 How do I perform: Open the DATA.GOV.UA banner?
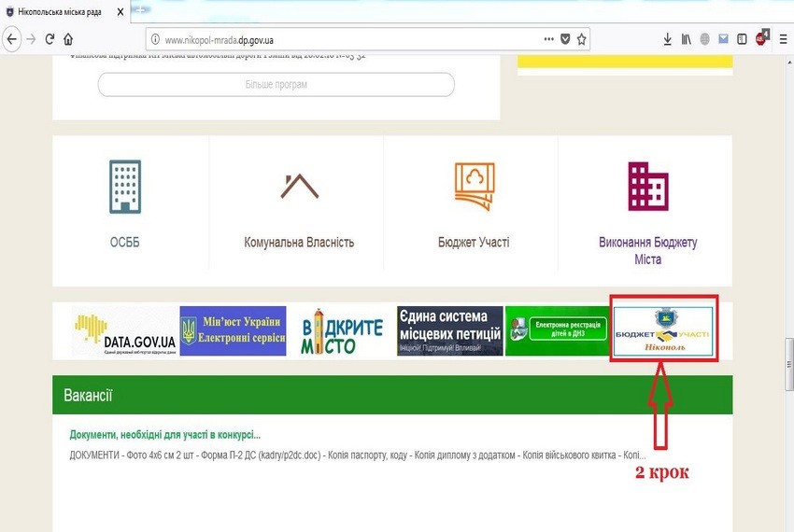point(125,330)
